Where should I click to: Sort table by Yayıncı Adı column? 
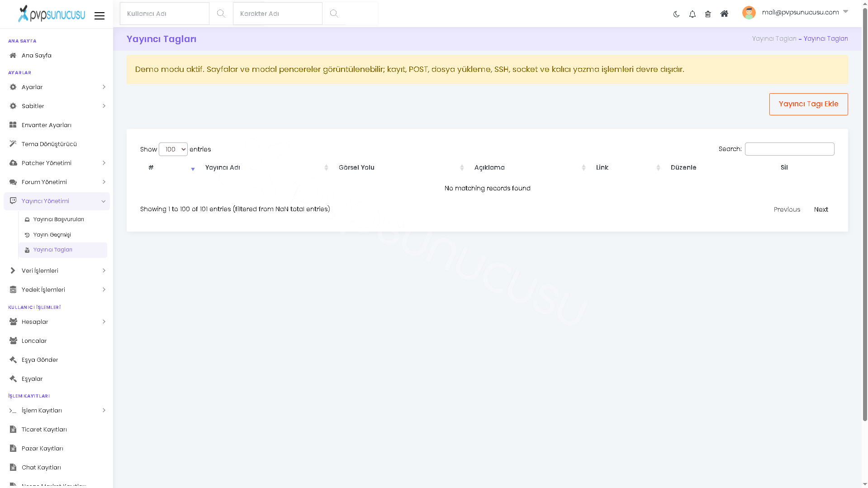(x=264, y=168)
